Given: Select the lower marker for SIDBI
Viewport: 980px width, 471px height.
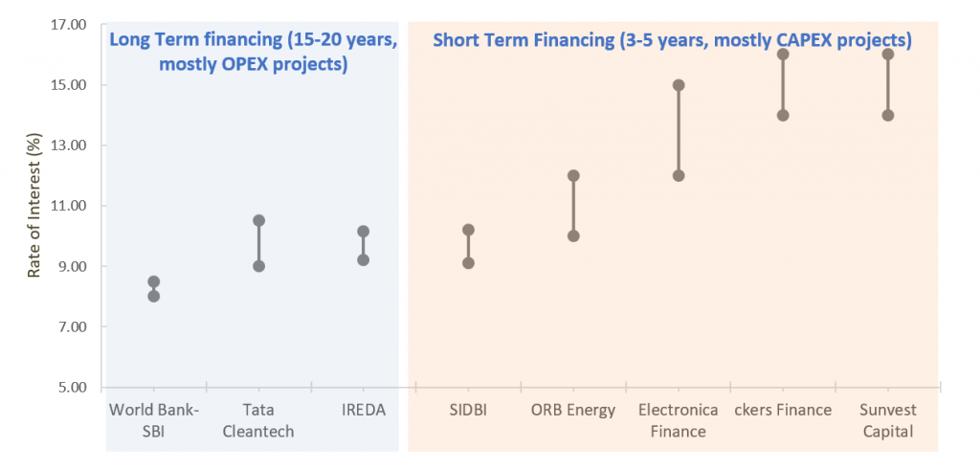Looking at the screenshot, I should (x=468, y=263).
